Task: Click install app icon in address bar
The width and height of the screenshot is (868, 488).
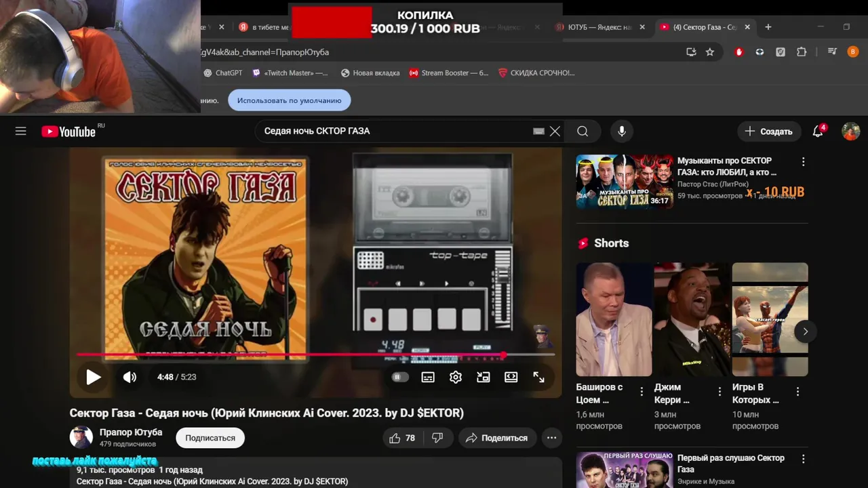Action: click(691, 52)
